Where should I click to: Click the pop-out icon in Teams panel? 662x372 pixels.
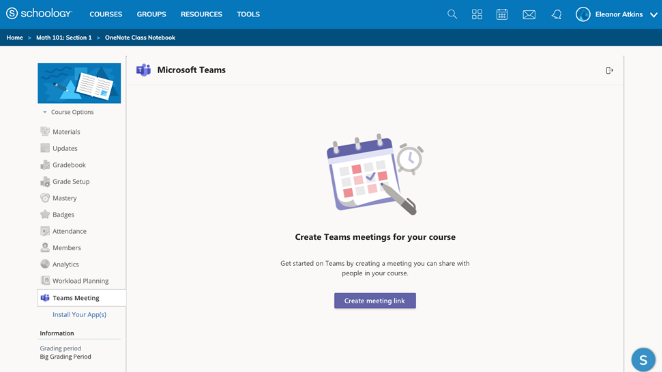609,71
